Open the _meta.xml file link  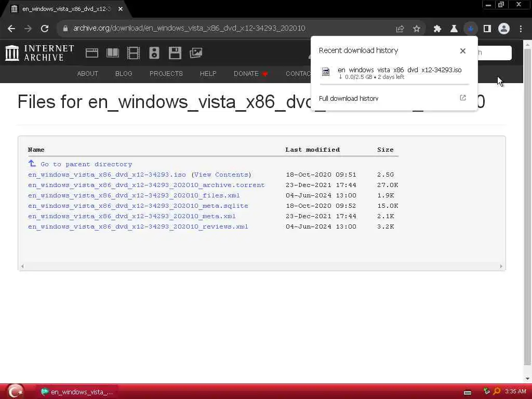click(131, 216)
